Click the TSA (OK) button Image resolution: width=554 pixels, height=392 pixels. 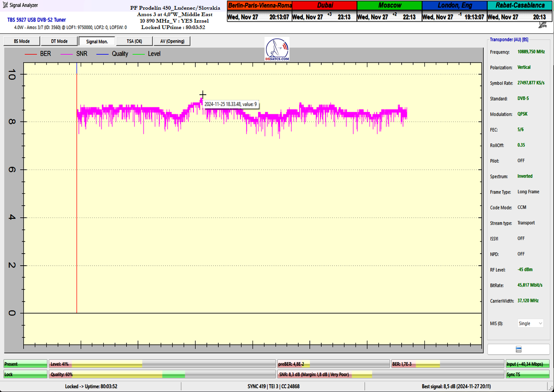(134, 41)
